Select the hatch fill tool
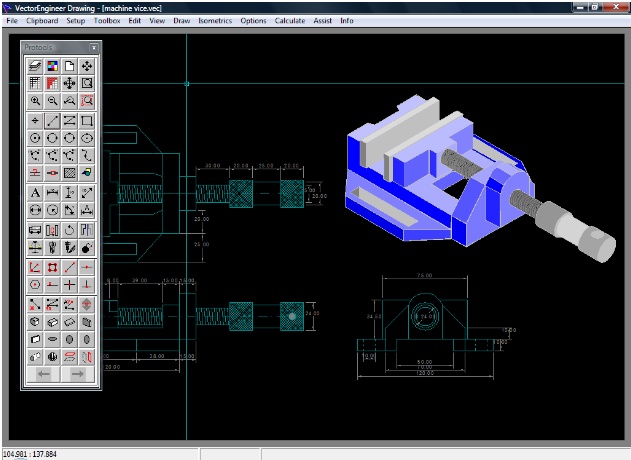631x460 pixels. (x=70, y=173)
